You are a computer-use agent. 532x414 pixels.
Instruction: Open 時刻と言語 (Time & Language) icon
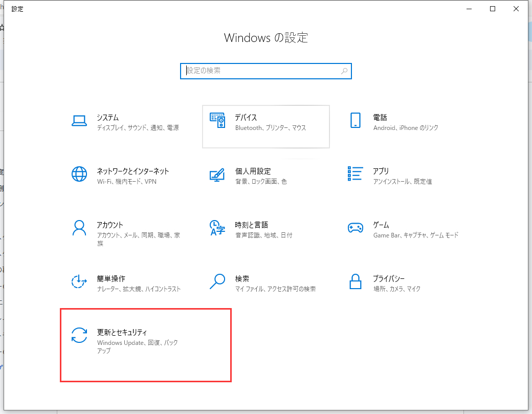[217, 228]
